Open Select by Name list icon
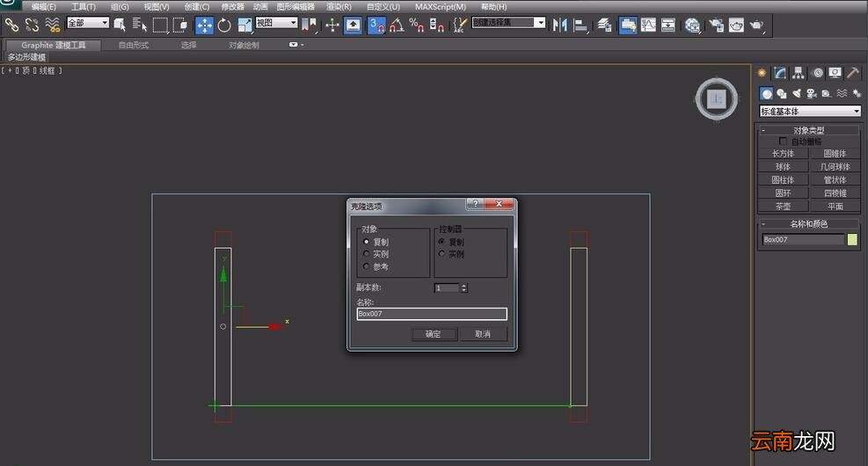This screenshot has width=868, height=466. tap(140, 25)
